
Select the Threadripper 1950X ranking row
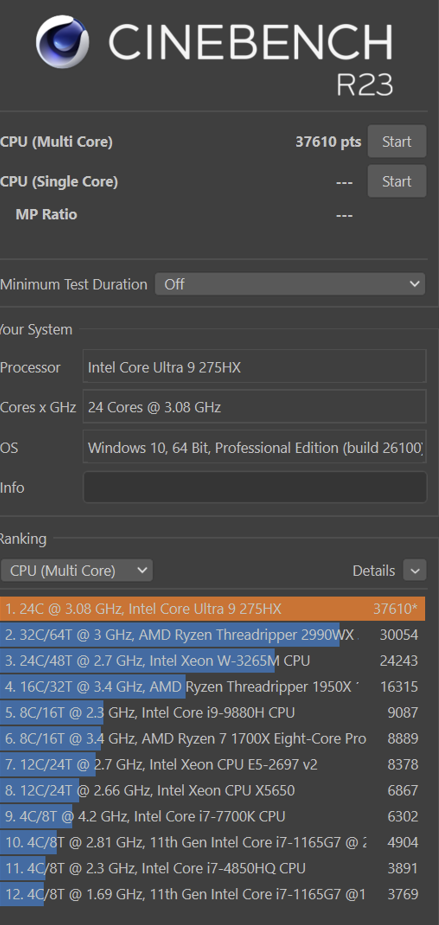tap(212, 687)
